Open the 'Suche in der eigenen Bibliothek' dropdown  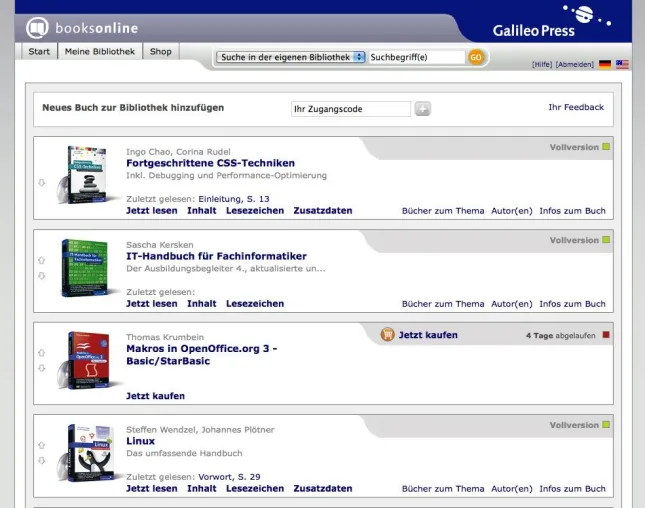click(x=290, y=57)
